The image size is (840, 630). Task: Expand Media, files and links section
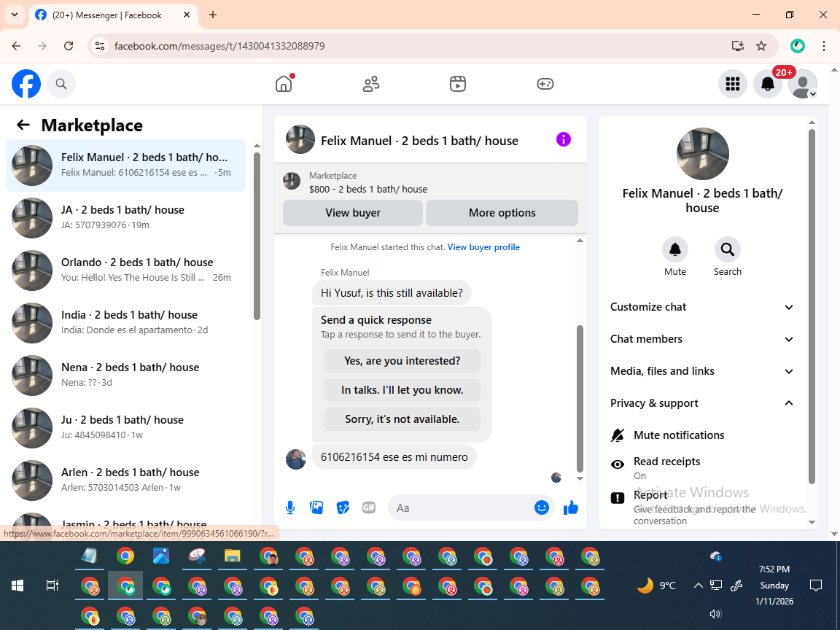[701, 371]
